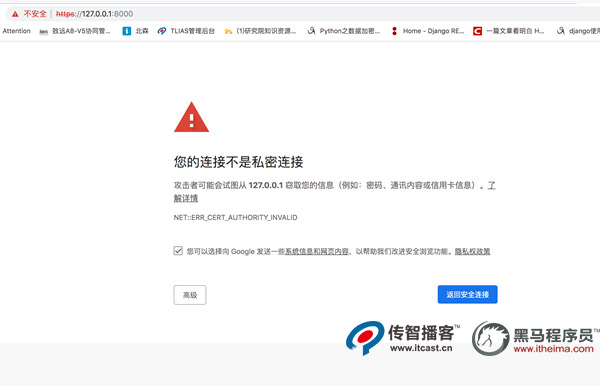Viewport: 600px width, 386px height.
Task: Click the large red warning triangle on page
Action: tap(191, 117)
